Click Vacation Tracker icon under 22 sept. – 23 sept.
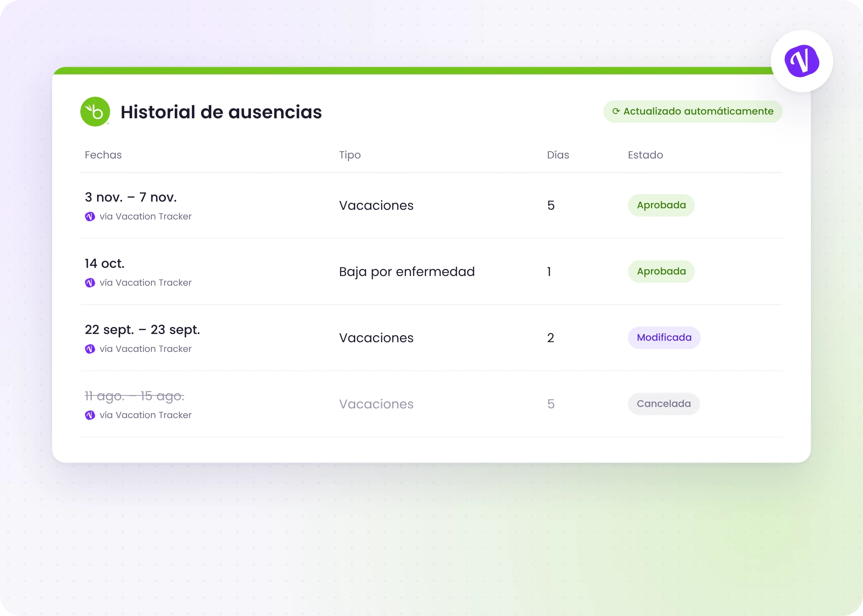This screenshot has width=863, height=616. coord(90,349)
